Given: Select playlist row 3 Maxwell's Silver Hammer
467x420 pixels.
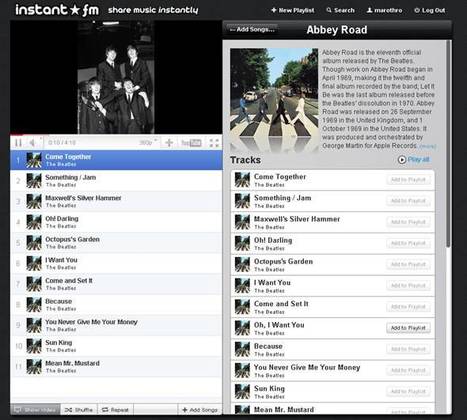Looking at the screenshot, I should click(116, 201).
